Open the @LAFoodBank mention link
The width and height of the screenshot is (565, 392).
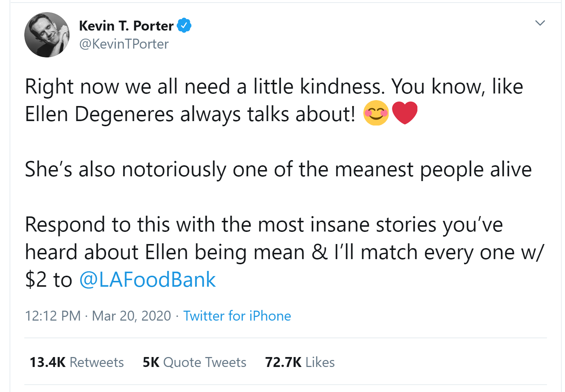click(x=147, y=280)
